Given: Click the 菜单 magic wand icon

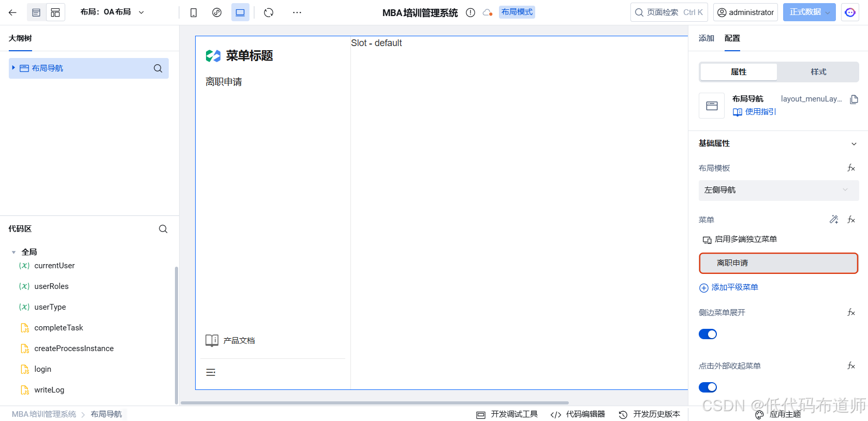Looking at the screenshot, I should [x=834, y=220].
